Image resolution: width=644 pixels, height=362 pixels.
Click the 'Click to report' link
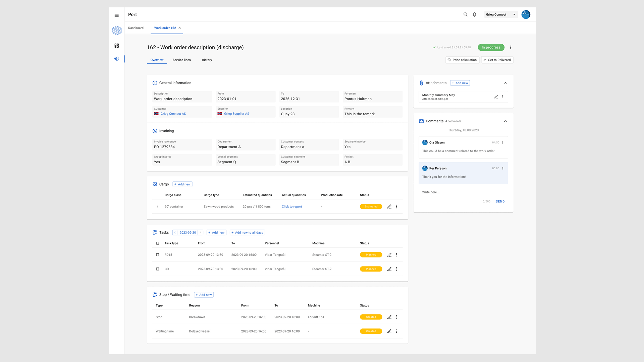click(291, 207)
